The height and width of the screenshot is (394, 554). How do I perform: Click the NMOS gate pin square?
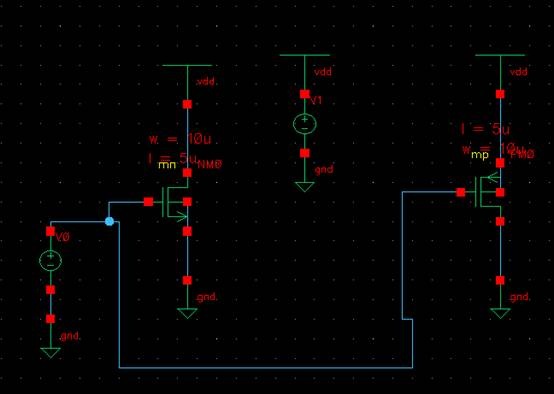(x=148, y=202)
